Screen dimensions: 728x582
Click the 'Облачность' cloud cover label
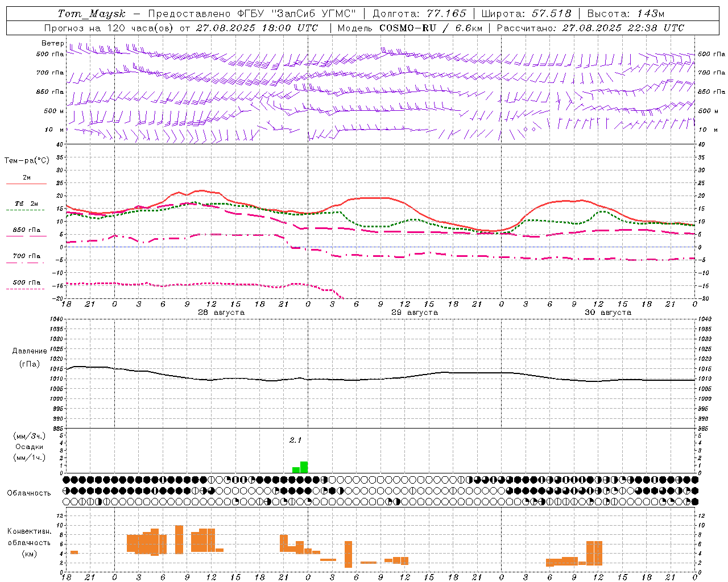(29, 493)
